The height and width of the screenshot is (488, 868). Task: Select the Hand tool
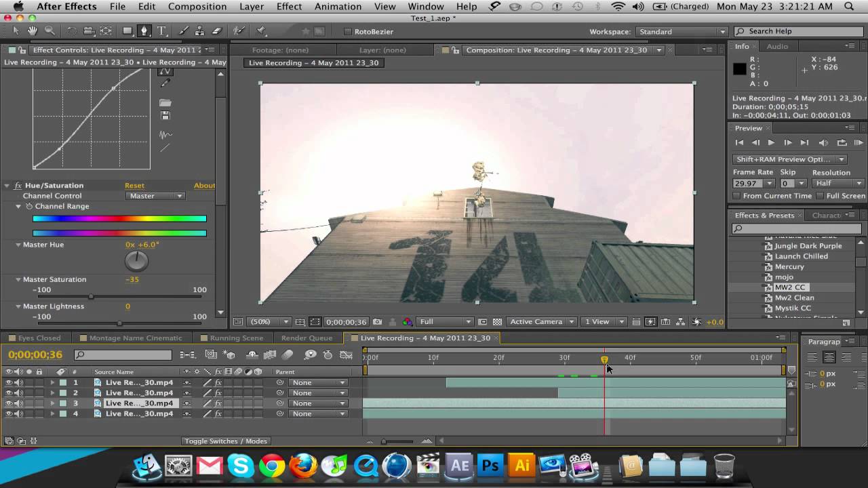click(x=32, y=31)
